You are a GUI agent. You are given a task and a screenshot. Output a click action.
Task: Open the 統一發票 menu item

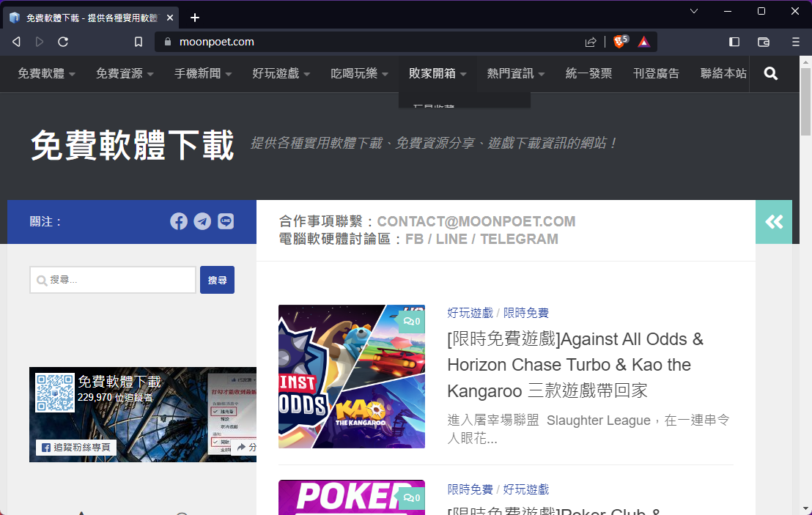point(588,73)
